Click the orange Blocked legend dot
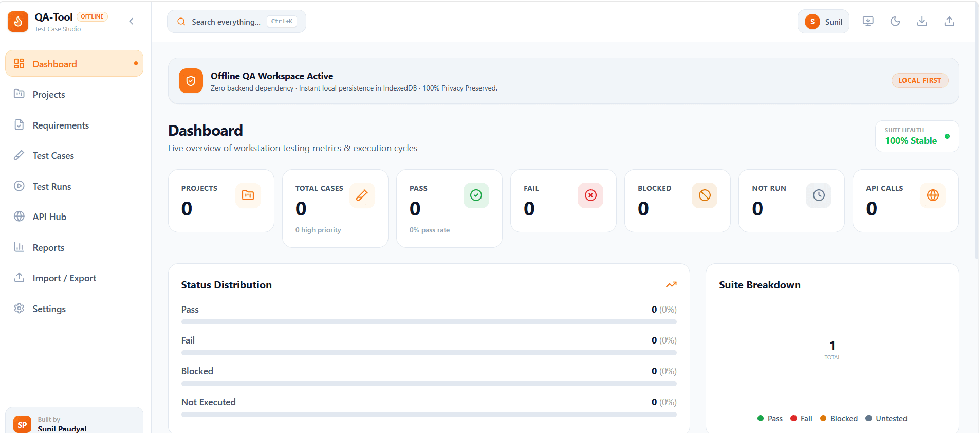 click(823, 418)
